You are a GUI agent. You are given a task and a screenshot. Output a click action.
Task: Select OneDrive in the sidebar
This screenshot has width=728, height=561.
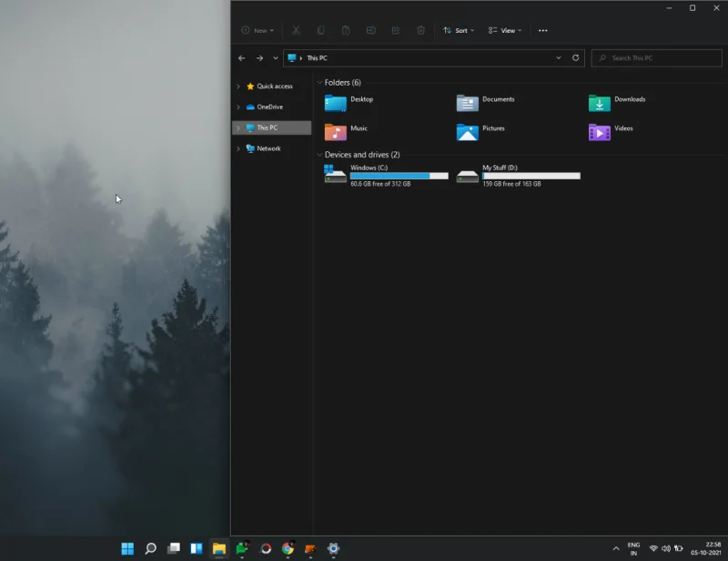coord(268,107)
